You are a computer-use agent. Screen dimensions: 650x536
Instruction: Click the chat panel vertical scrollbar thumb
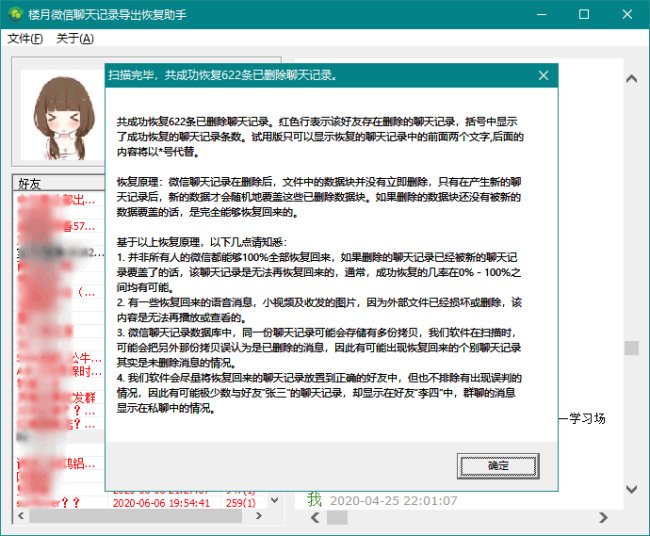click(x=631, y=348)
